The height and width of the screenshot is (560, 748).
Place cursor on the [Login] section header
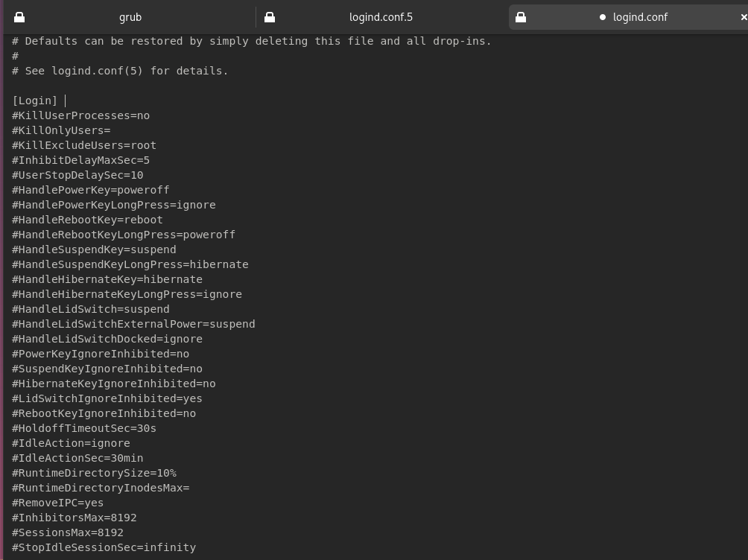35,101
